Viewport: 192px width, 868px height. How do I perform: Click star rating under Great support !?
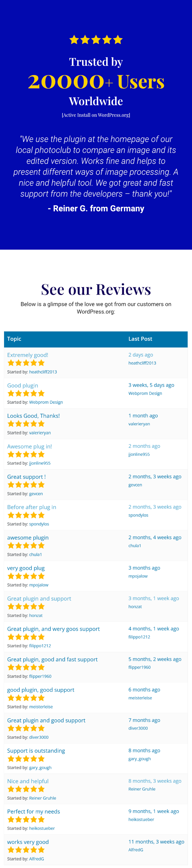[x=26, y=485]
